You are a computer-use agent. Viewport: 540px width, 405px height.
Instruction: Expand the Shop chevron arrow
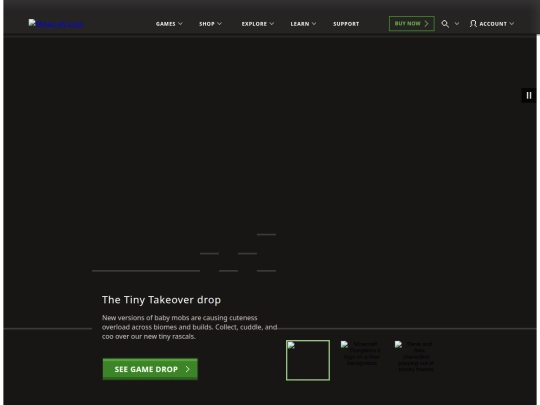(219, 24)
